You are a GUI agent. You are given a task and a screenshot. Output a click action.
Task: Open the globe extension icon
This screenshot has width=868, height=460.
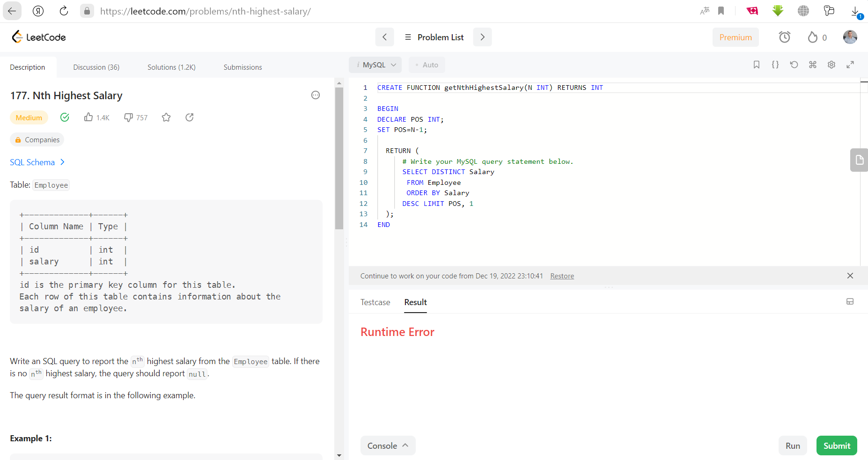(803, 11)
